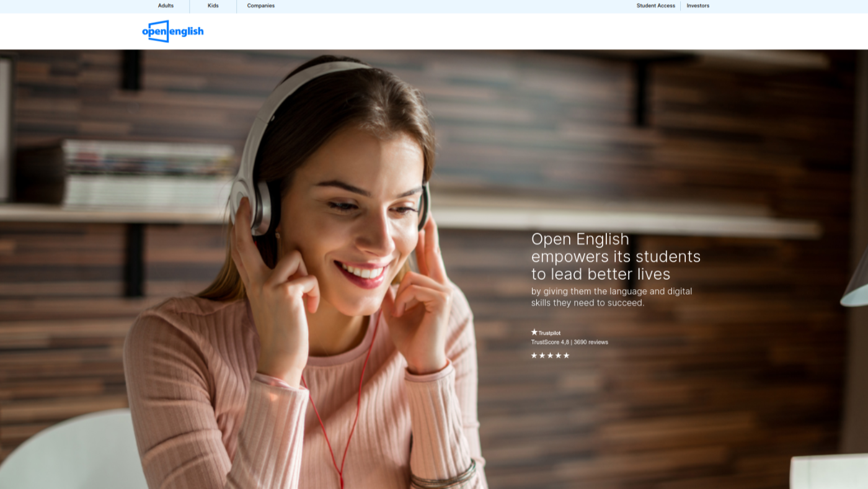Click the Trustpilot brand name text
868x489 pixels.
(549, 333)
